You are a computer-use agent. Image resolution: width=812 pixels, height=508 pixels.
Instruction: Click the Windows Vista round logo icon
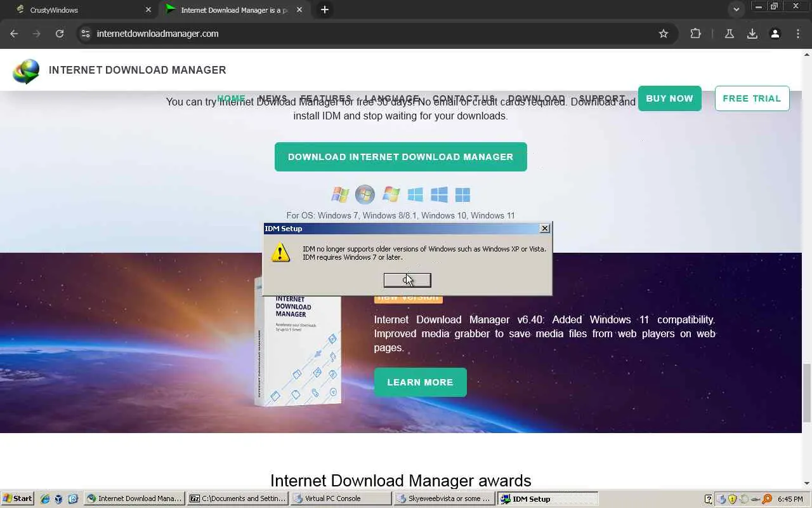click(x=365, y=194)
